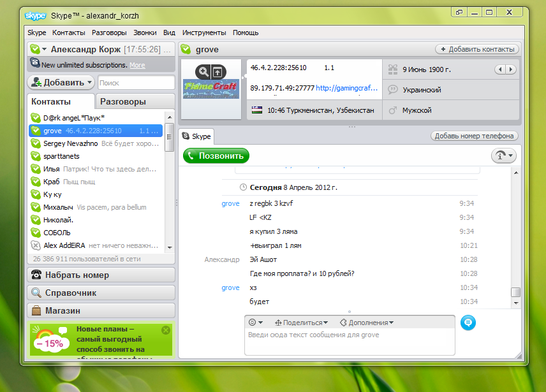Focus the Поиск search field

(136, 83)
